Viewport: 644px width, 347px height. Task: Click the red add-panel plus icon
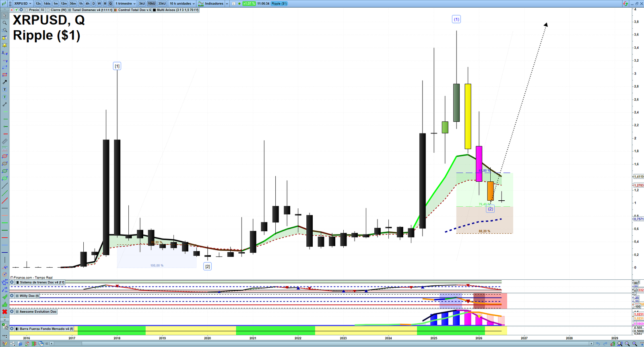pos(12,10)
